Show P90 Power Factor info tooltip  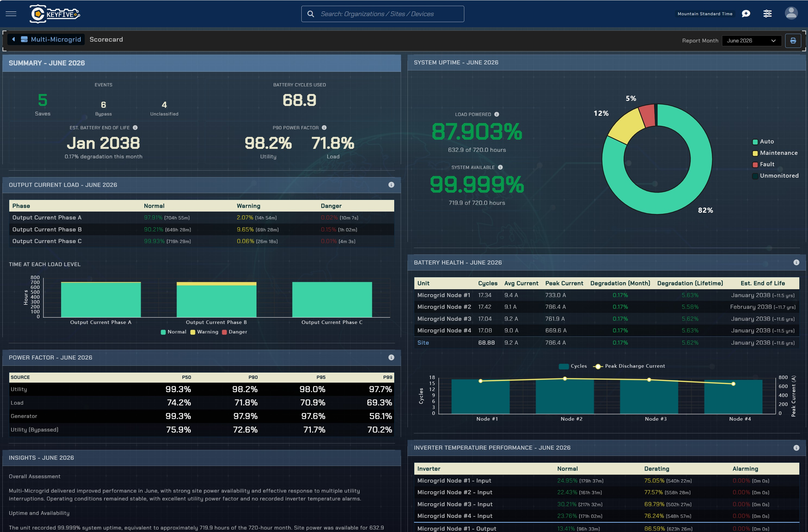(324, 128)
